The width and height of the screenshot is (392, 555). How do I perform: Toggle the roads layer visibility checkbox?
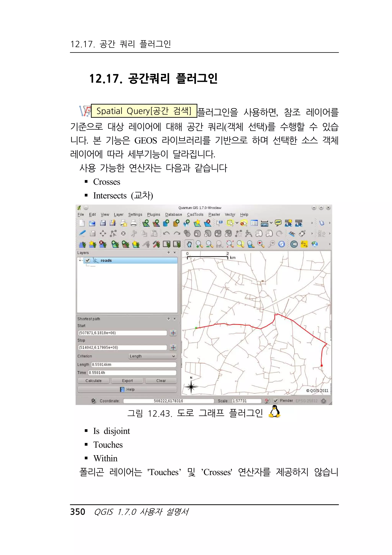tap(87, 260)
